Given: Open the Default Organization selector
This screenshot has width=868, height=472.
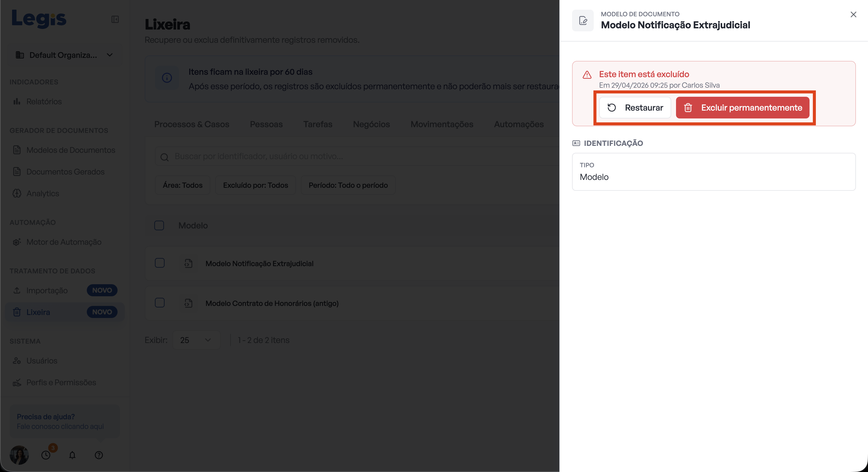Looking at the screenshot, I should pos(65,55).
